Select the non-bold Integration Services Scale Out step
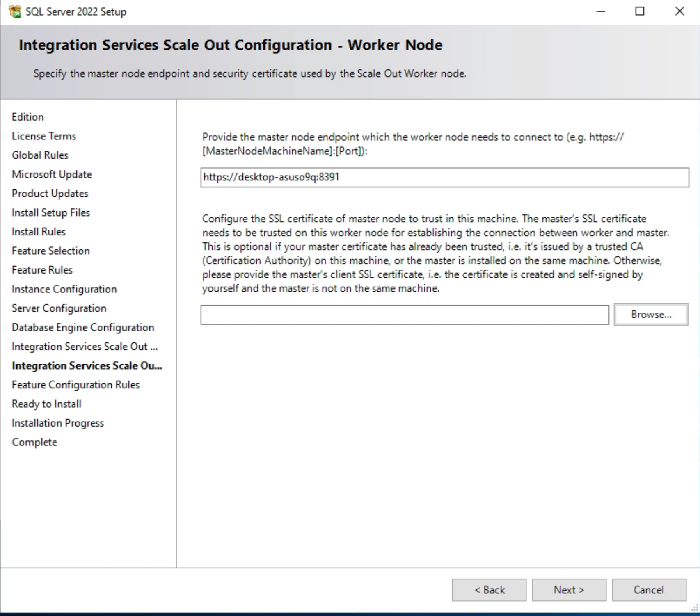Image resolution: width=700 pixels, height=616 pixels. point(85,347)
